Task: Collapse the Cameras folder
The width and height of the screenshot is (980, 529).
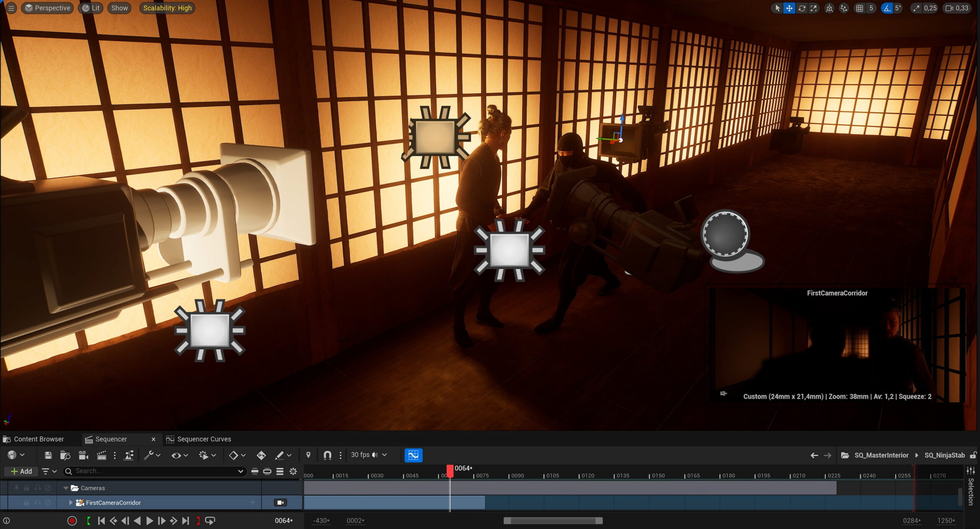Action: [x=66, y=488]
